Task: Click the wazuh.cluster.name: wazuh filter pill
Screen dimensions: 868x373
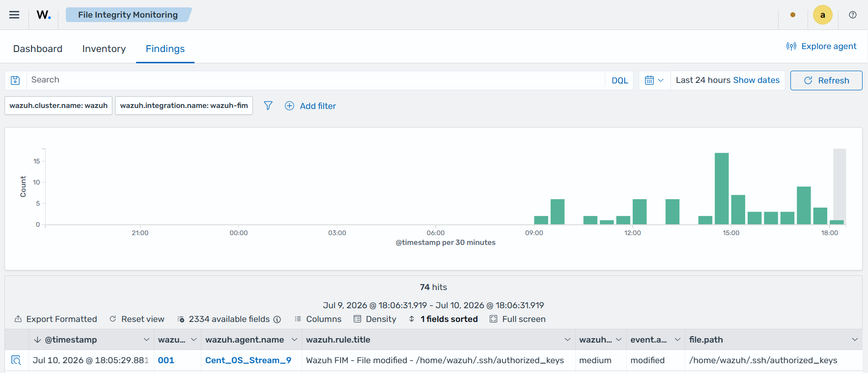Action: point(58,106)
